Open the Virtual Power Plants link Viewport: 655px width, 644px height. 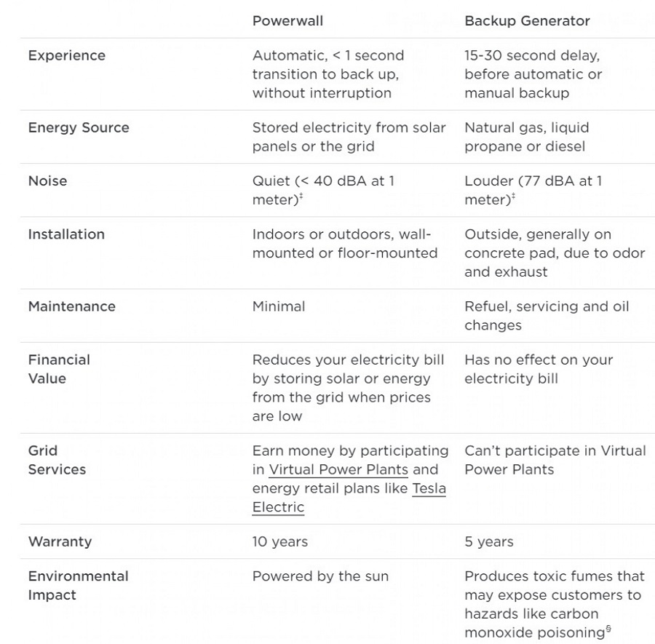coord(338,469)
